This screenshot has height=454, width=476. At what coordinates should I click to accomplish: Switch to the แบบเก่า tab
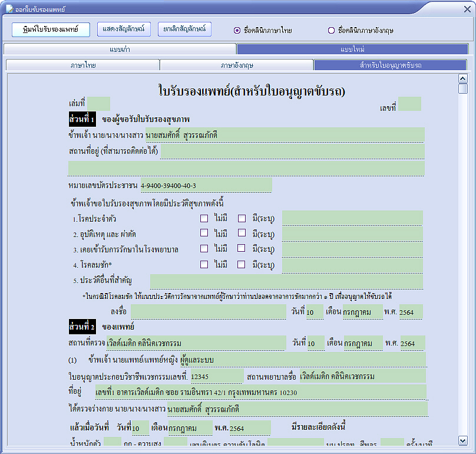tap(120, 49)
